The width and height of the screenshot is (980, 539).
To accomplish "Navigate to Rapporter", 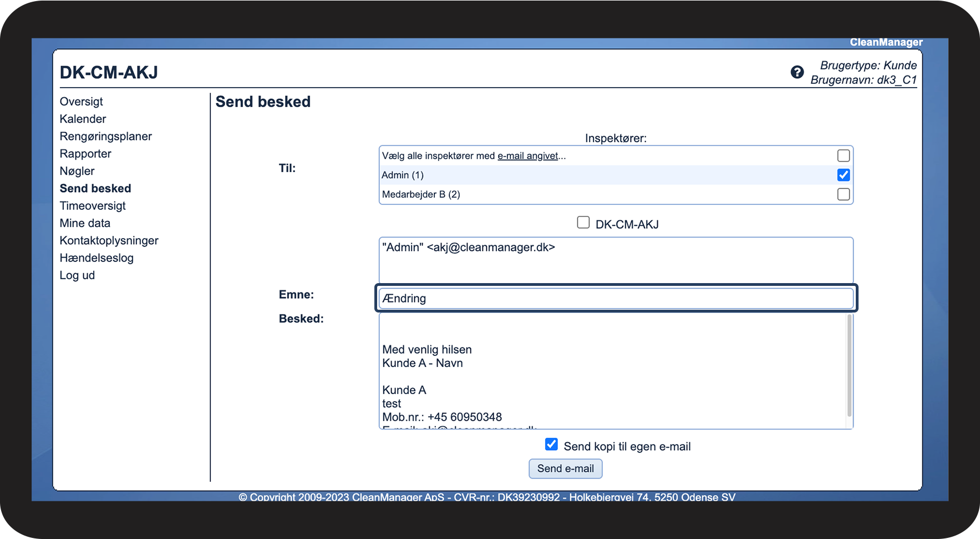I will 85,154.
